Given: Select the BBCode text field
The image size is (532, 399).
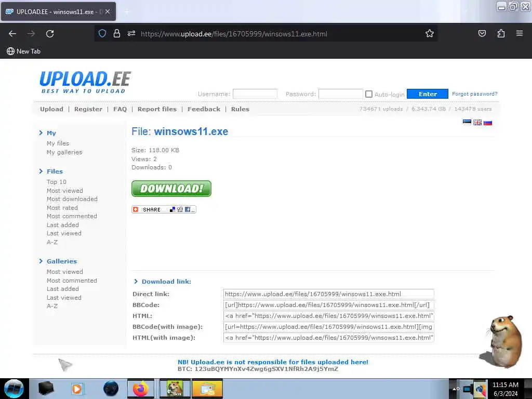Looking at the screenshot, I should click(329, 305).
